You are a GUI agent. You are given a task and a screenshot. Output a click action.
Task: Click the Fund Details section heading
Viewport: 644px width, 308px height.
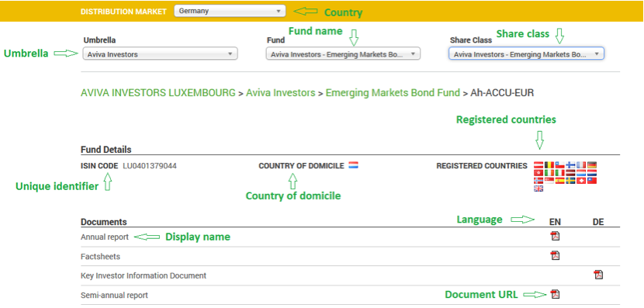106,150
